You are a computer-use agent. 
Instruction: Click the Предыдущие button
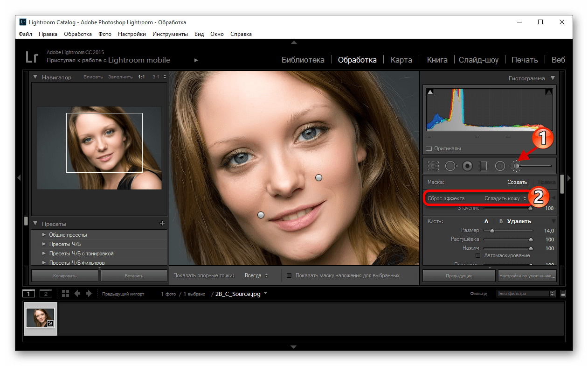click(x=458, y=276)
